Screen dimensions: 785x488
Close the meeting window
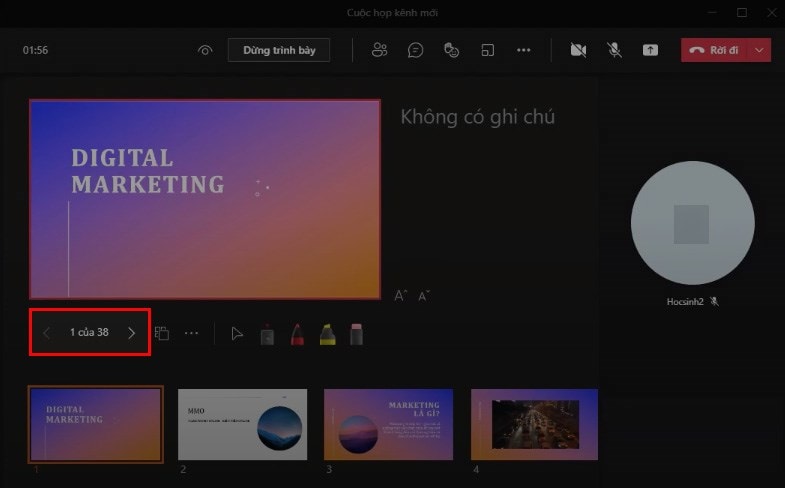771,13
